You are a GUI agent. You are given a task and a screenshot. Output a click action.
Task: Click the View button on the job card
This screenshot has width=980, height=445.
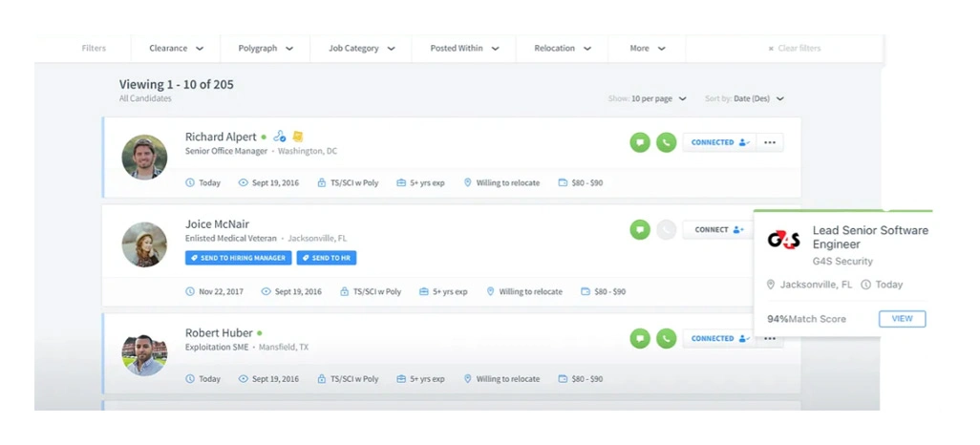[x=902, y=319]
